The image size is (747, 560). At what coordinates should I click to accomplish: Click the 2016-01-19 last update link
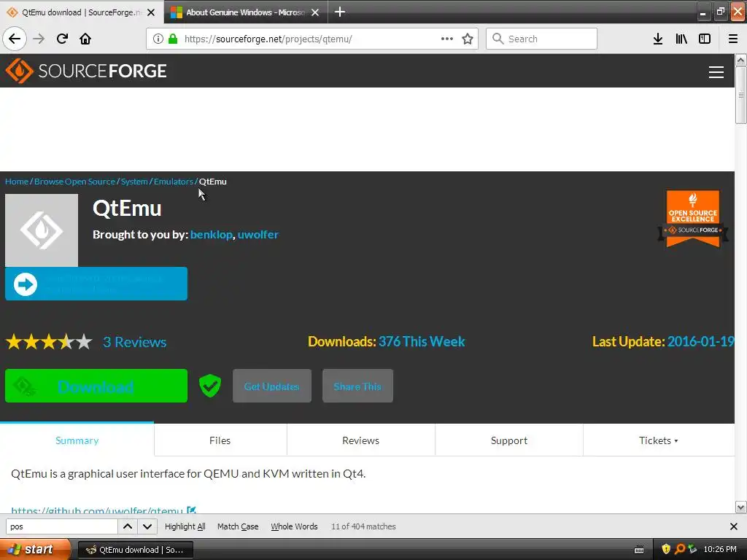[x=700, y=341]
